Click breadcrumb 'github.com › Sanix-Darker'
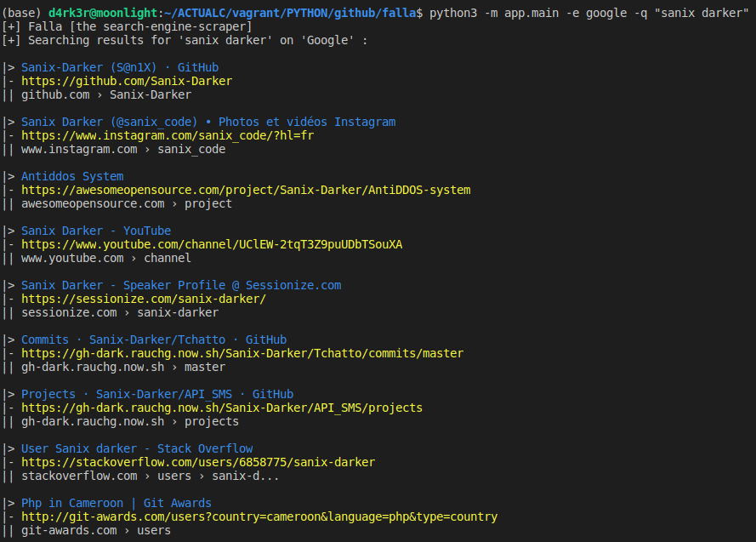Image resolution: width=756 pixels, height=542 pixels. coord(106,95)
